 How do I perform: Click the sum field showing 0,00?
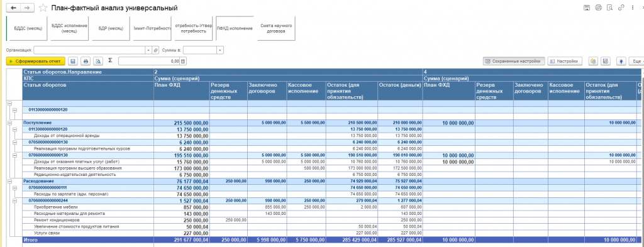[149, 61]
